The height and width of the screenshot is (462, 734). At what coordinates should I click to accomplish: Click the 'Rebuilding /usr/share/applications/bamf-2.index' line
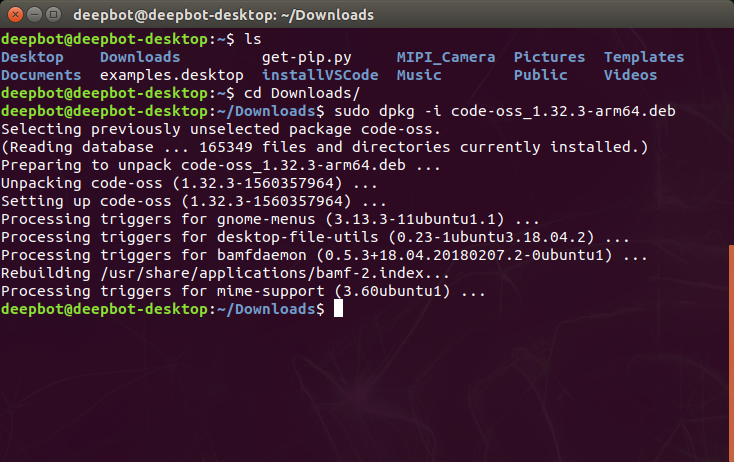[225, 273]
